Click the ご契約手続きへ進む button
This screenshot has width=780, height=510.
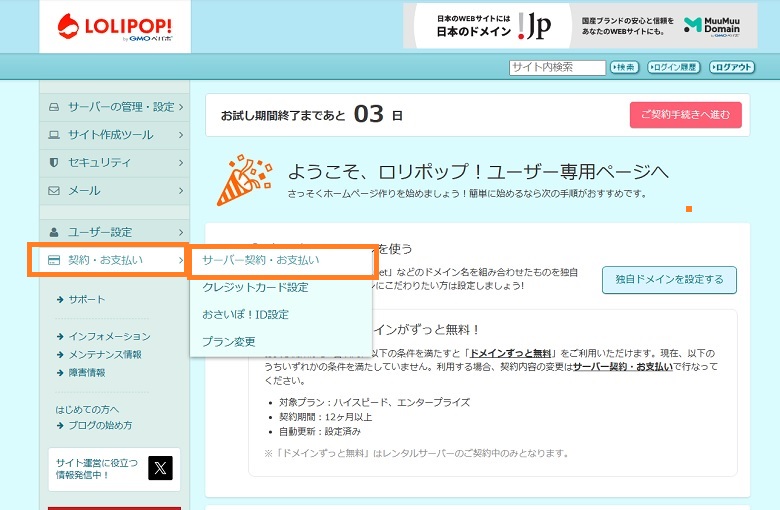(685, 115)
